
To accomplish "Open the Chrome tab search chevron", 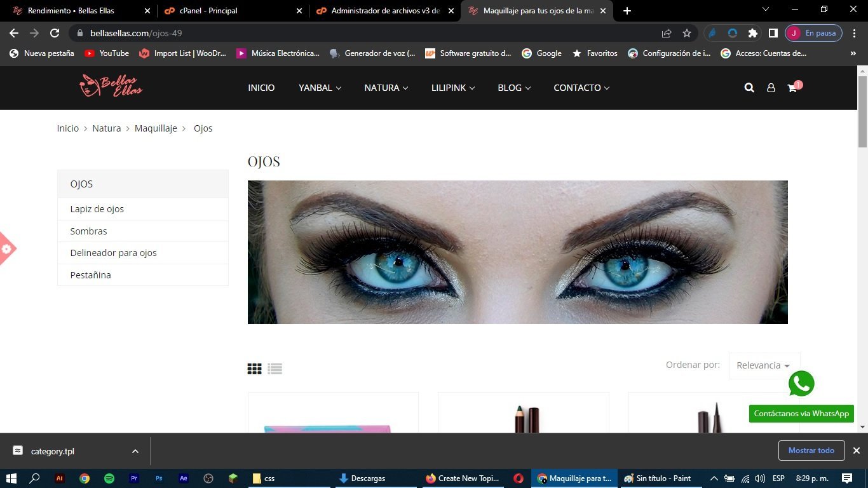I will coord(766,10).
